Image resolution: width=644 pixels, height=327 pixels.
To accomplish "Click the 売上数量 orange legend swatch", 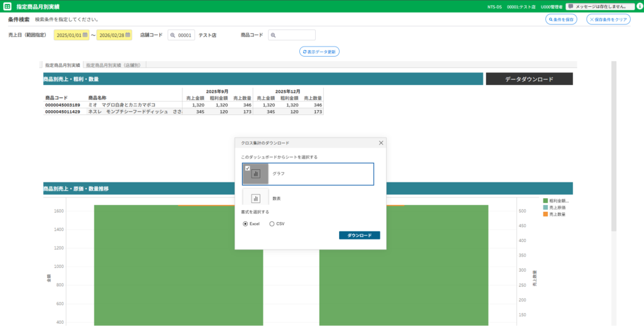I will 545,214.
